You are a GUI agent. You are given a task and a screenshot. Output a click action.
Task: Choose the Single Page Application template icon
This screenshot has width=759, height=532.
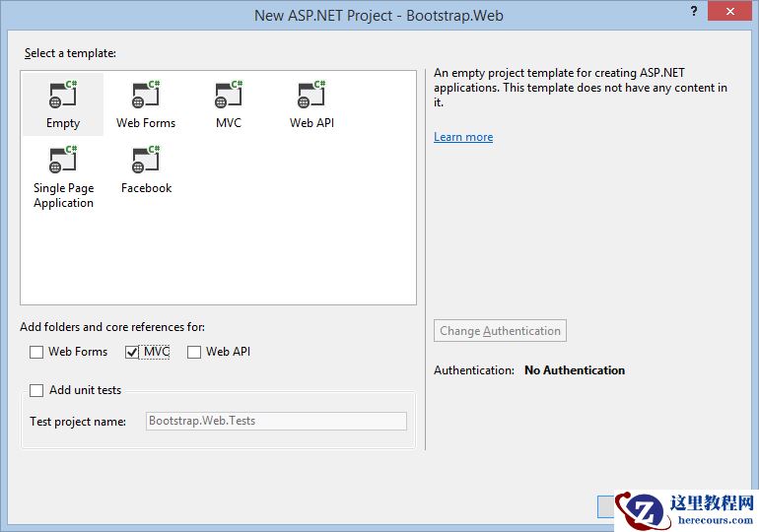pos(63,160)
